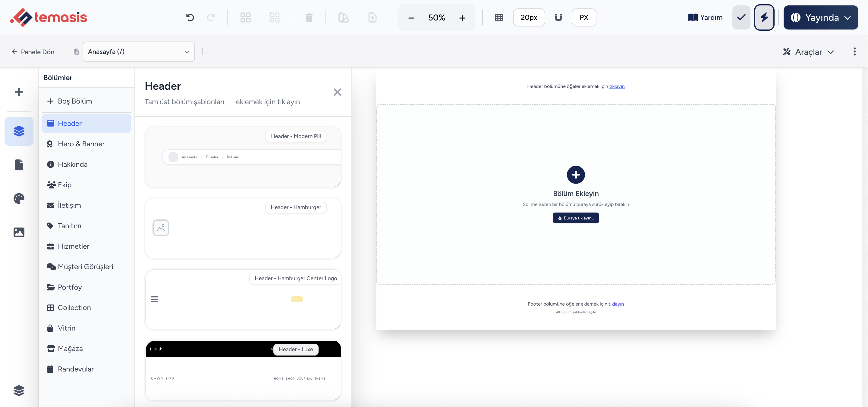Click the undo arrow icon

(x=190, y=17)
